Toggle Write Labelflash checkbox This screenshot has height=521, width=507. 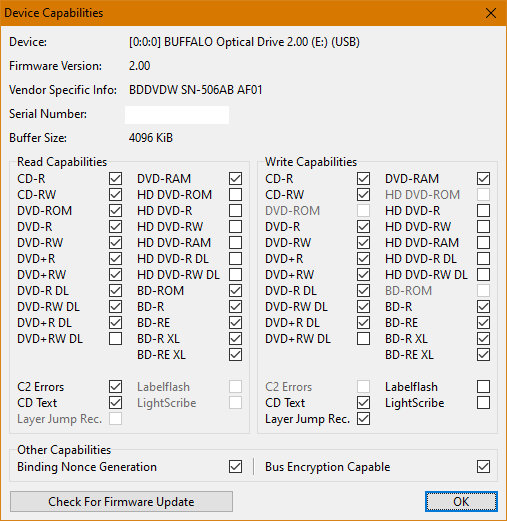tap(483, 387)
